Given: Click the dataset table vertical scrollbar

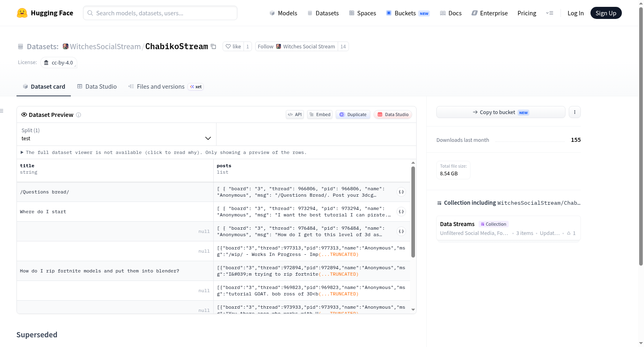Looking at the screenshot, I should pos(413,212).
